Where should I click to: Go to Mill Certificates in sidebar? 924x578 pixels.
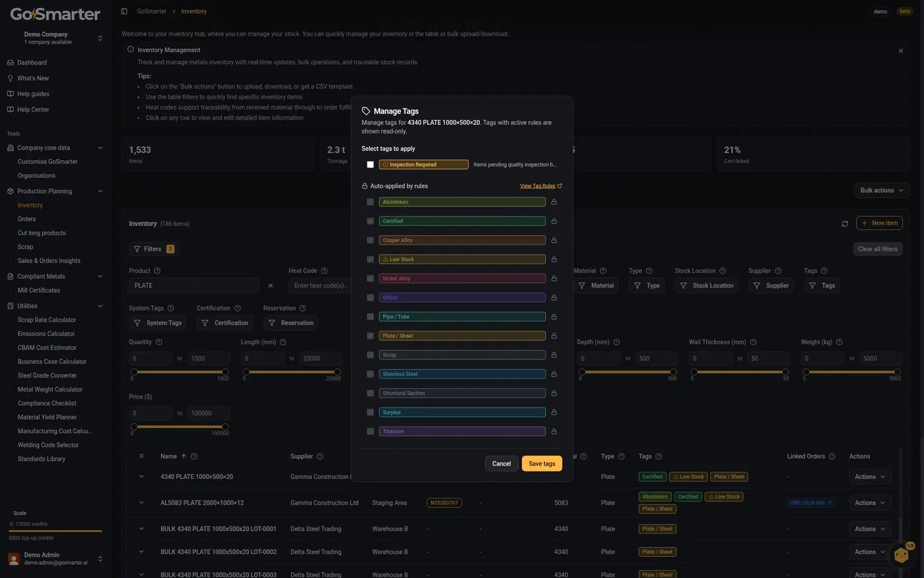39,291
